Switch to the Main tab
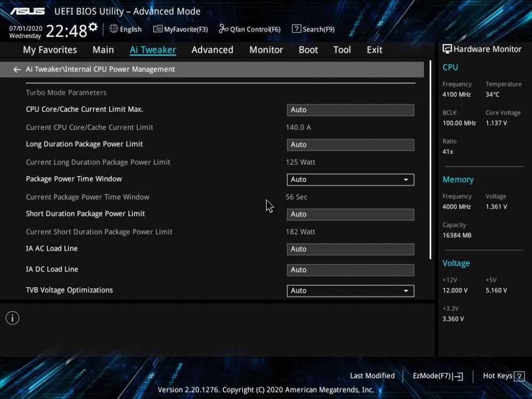This screenshot has height=399, width=532. click(103, 50)
